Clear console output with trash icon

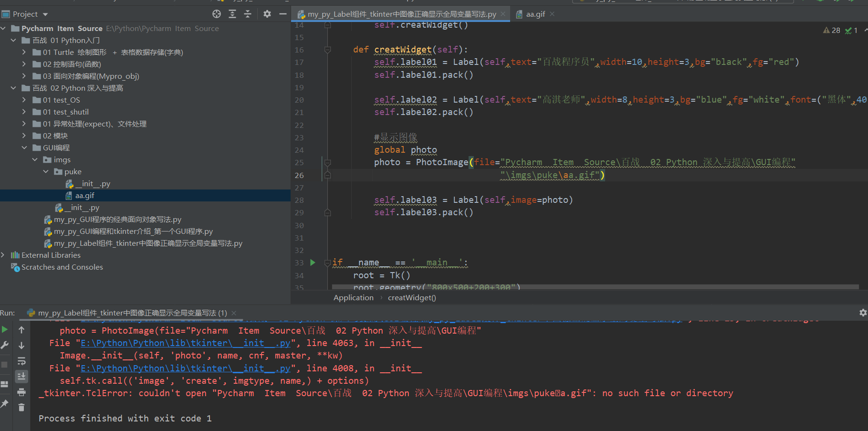point(21,408)
